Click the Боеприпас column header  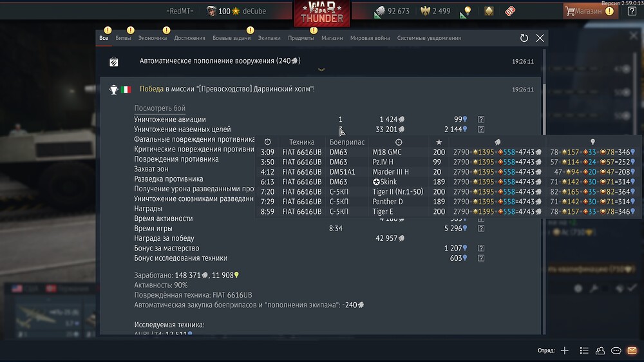(x=347, y=142)
